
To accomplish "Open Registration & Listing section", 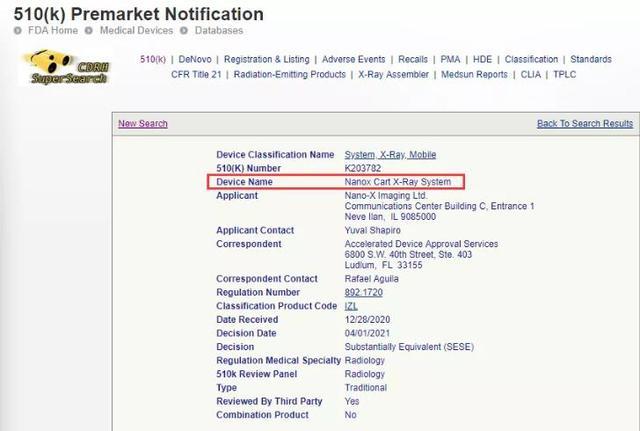I will pos(266,59).
